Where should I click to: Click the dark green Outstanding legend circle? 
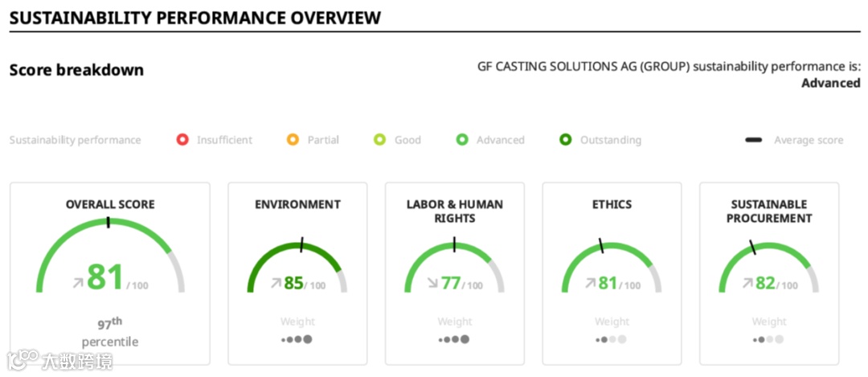(565, 140)
